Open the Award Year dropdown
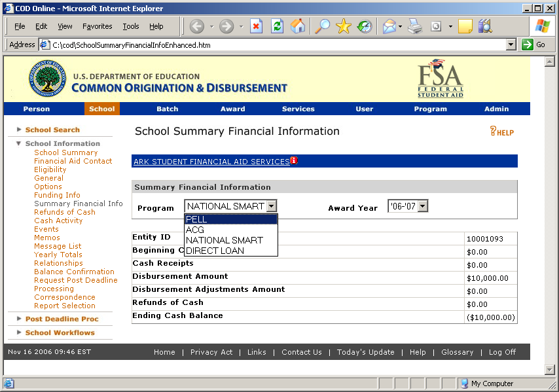 click(422, 206)
